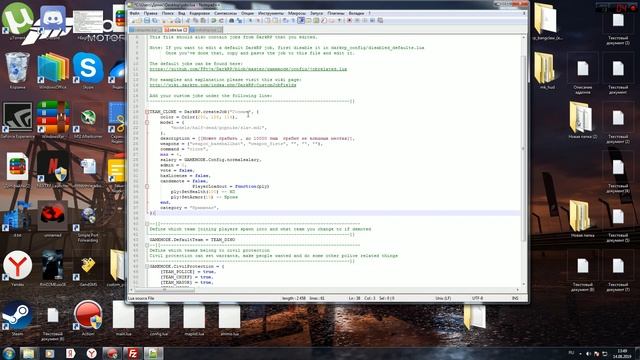Screen dimensions: 640x360
Task: Click the Paste toolbar icon
Action: [x=202, y=20]
